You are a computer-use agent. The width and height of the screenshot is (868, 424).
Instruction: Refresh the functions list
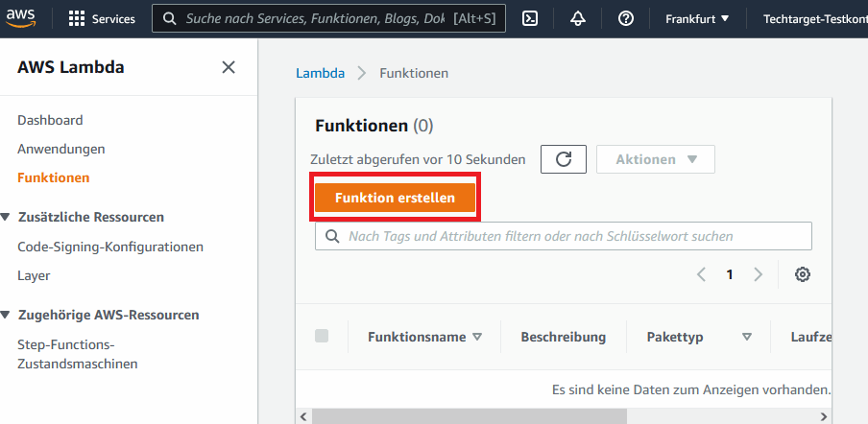click(563, 159)
